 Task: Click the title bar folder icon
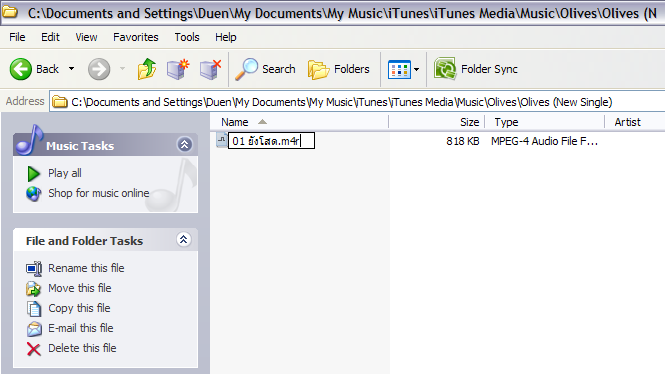10,12
